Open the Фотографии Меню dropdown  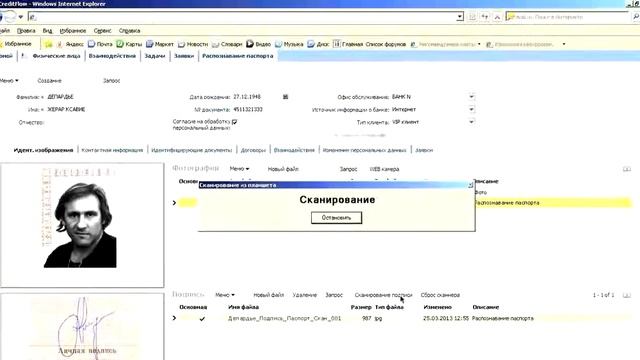239,169
